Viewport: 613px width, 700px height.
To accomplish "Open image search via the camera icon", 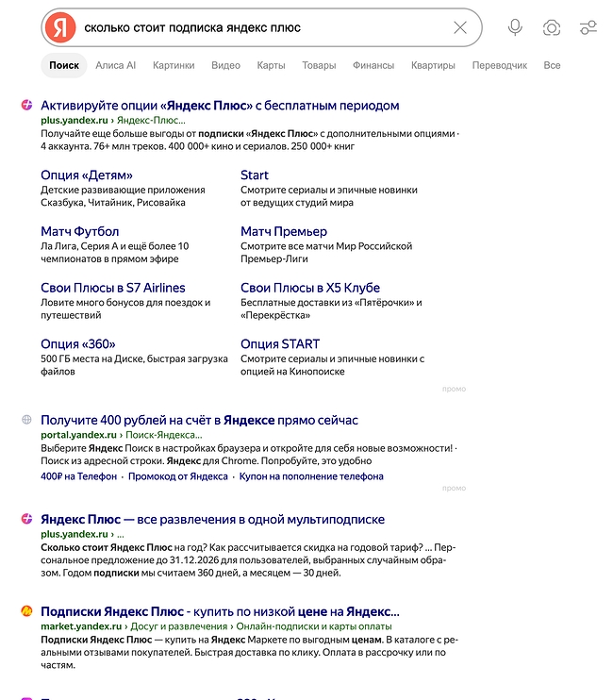I will click(x=552, y=27).
